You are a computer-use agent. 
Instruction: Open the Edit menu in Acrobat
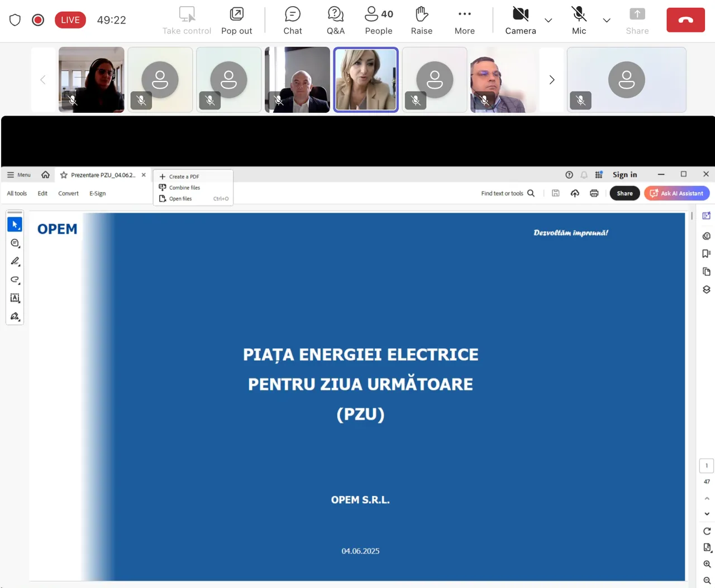(x=42, y=193)
